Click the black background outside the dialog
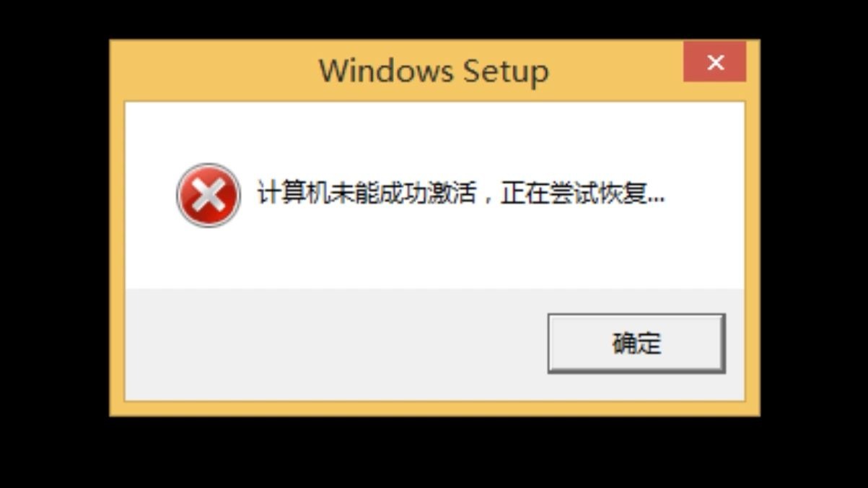This screenshot has height=488, width=868. (x=54, y=245)
